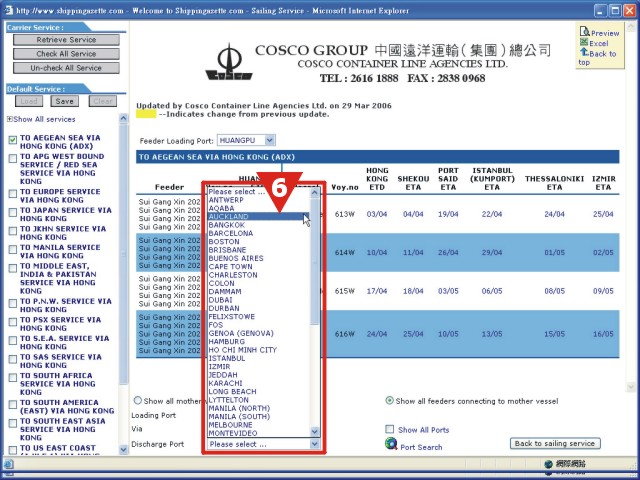Click voyage number 615W

pyautogui.click(x=344, y=291)
